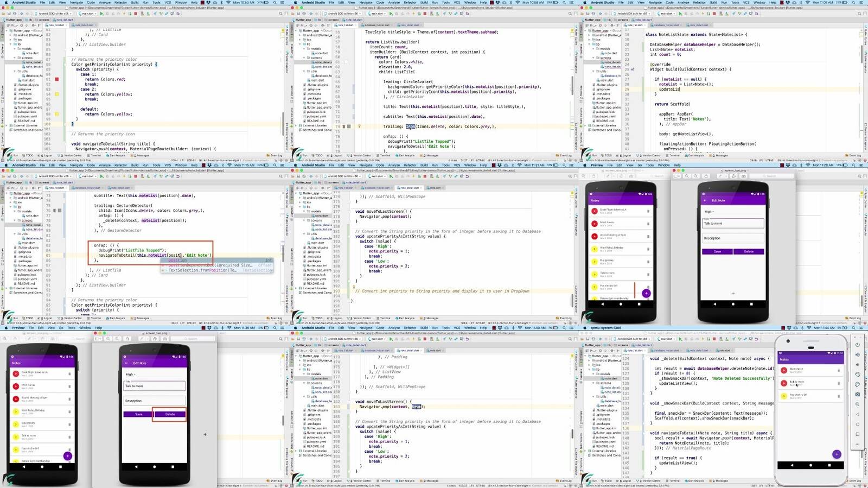The height and width of the screenshot is (488, 868).
Task: Open main.dart run configuration dropdown in qemu-system-i386 screen
Action: click(666, 339)
